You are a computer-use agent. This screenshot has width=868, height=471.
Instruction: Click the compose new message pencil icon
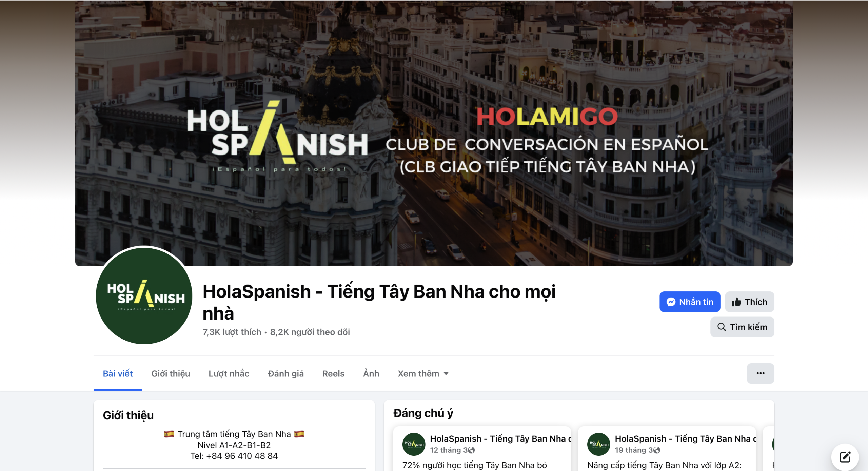point(845,457)
